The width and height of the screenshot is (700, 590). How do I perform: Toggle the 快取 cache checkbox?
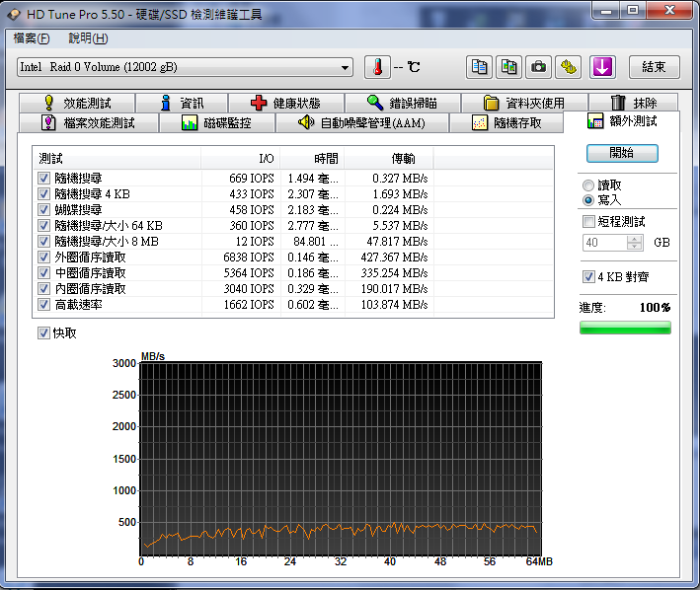pyautogui.click(x=43, y=333)
